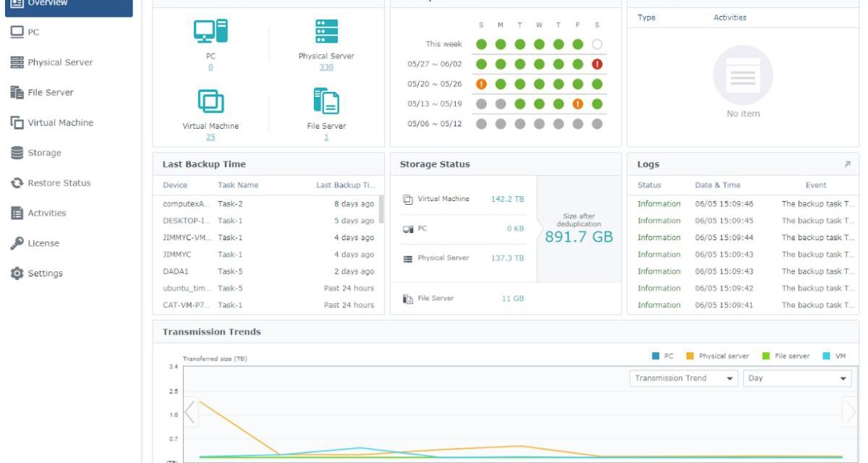Image resolution: width=868 pixels, height=463 pixels.
Task: Sort by the Task Name column header
Action: 238,185
